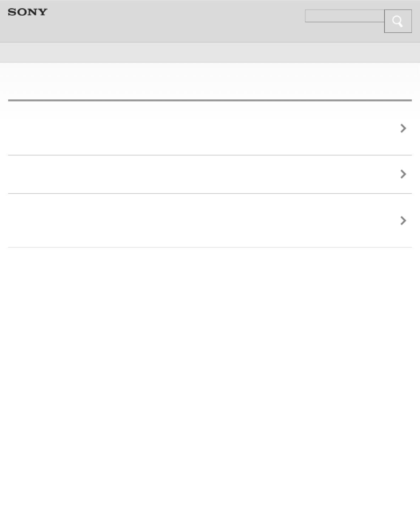Follow the Sony brand link in the header
Viewport: 420px width, 518px height.
click(28, 12)
